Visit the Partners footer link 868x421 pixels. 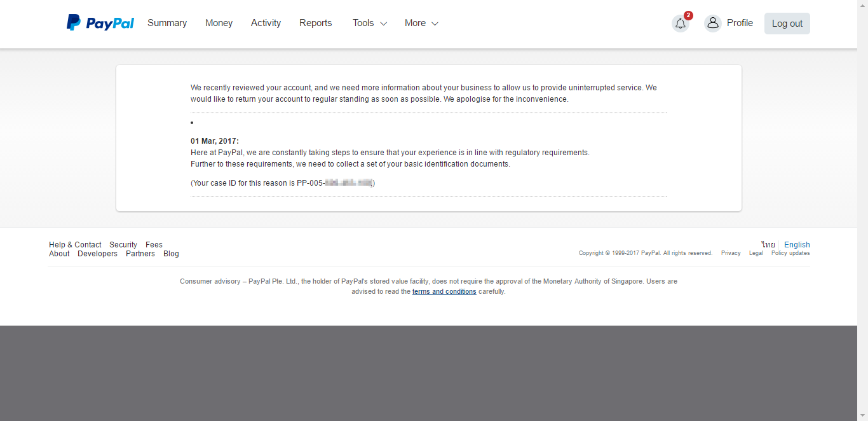(x=140, y=254)
